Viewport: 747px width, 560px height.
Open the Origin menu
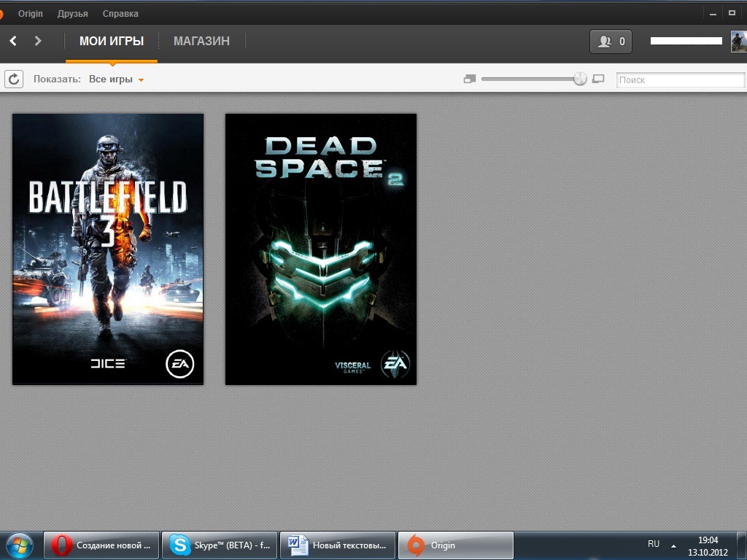31,14
